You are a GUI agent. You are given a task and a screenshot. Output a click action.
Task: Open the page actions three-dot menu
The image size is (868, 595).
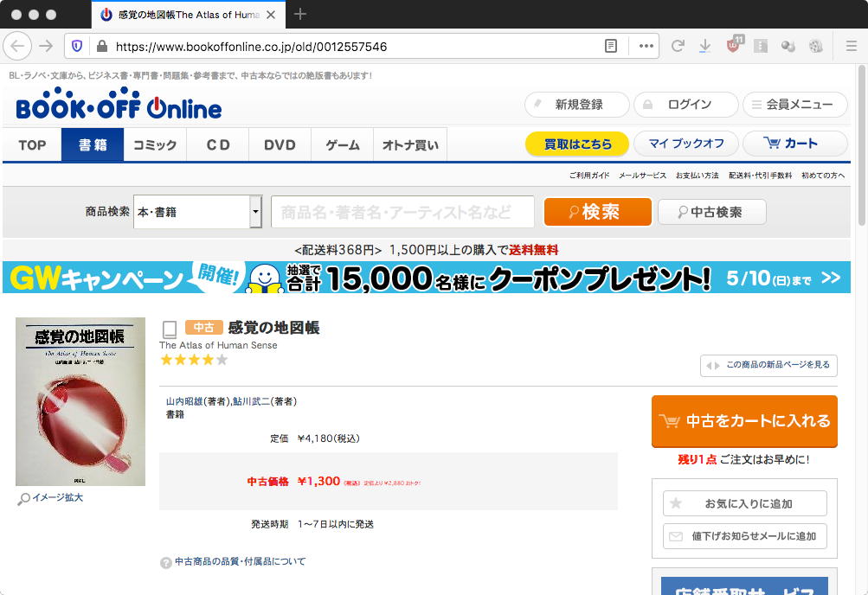(x=646, y=46)
